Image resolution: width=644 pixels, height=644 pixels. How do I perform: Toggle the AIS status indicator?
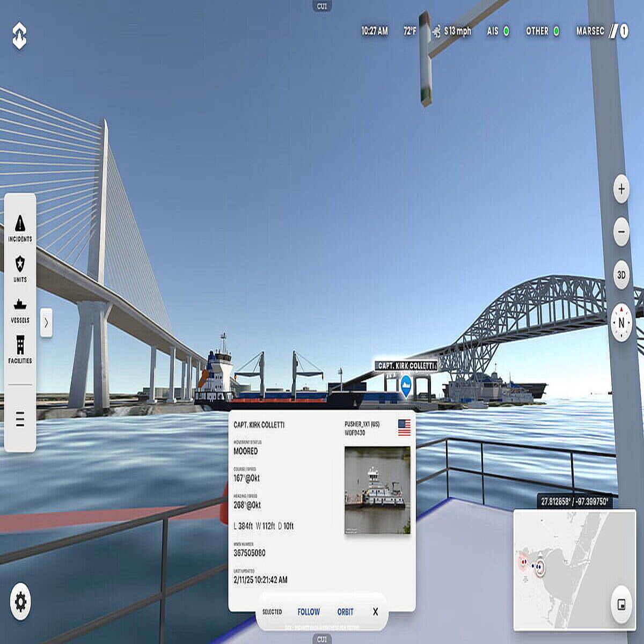(499, 31)
